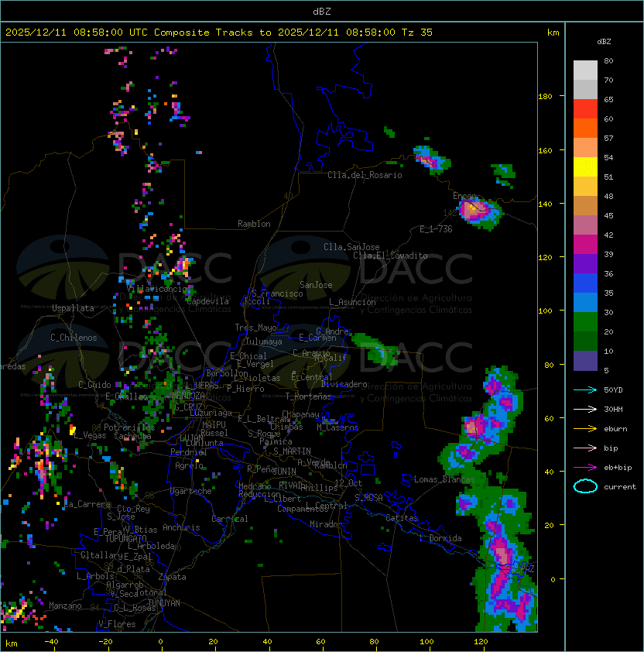The width and height of the screenshot is (644, 652).
Task: Click the current legend label
Action: [x=620, y=487]
